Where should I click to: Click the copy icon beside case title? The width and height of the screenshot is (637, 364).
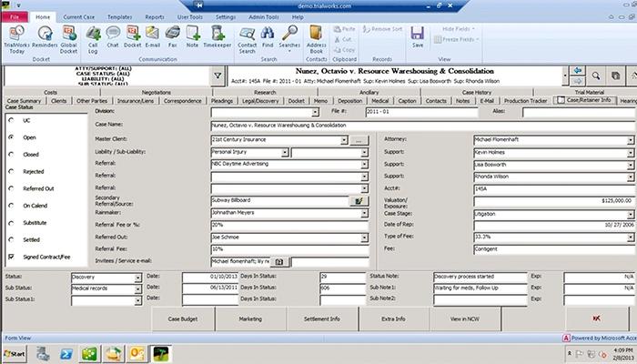(x=616, y=76)
